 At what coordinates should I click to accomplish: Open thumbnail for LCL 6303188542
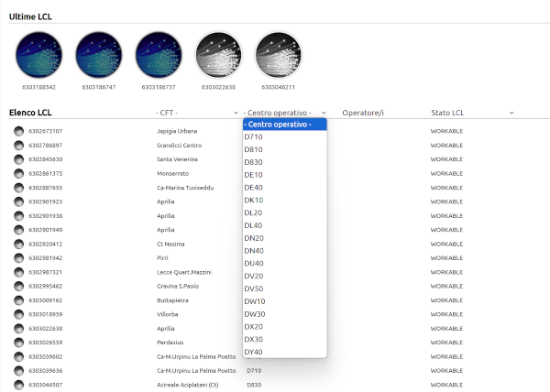pos(39,55)
